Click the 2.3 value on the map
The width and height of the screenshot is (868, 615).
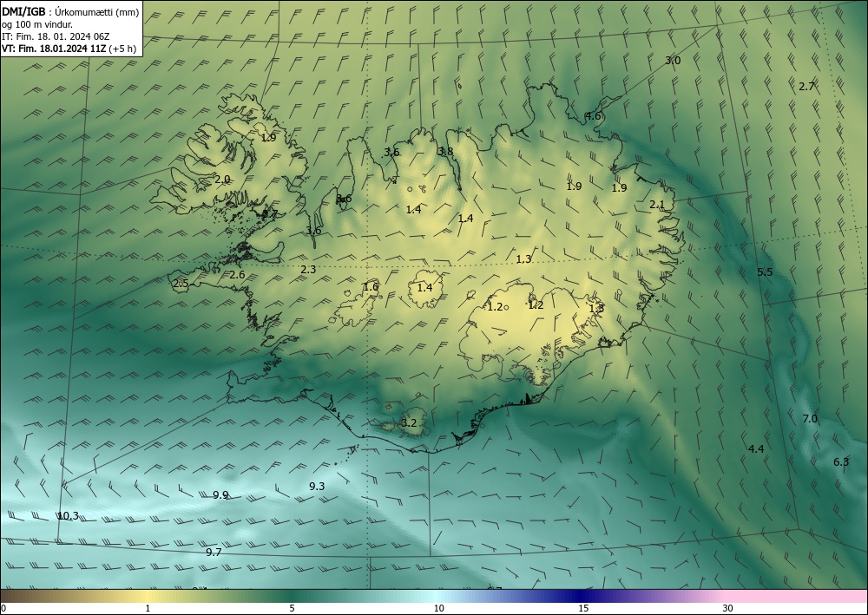(x=308, y=270)
